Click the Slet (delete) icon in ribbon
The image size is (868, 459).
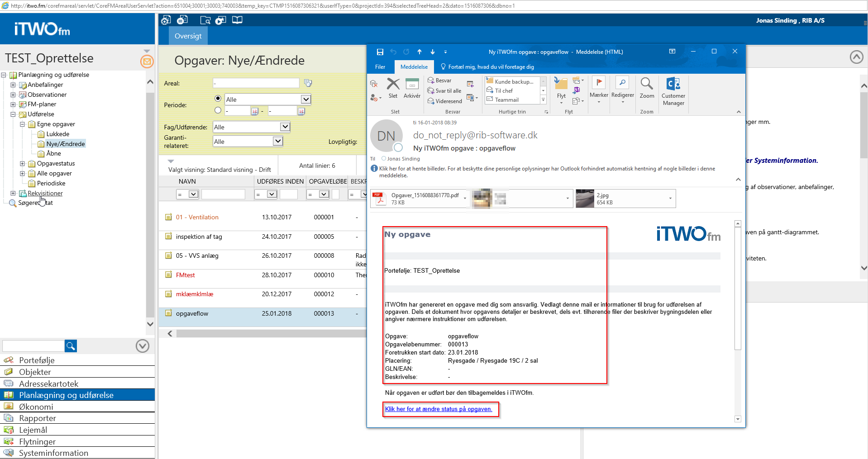393,85
